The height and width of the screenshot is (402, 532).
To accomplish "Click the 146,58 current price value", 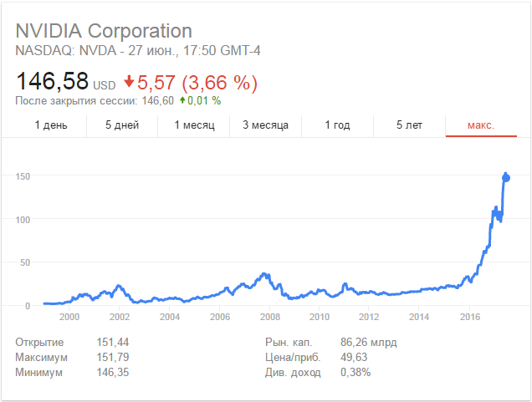I will tap(53, 84).
